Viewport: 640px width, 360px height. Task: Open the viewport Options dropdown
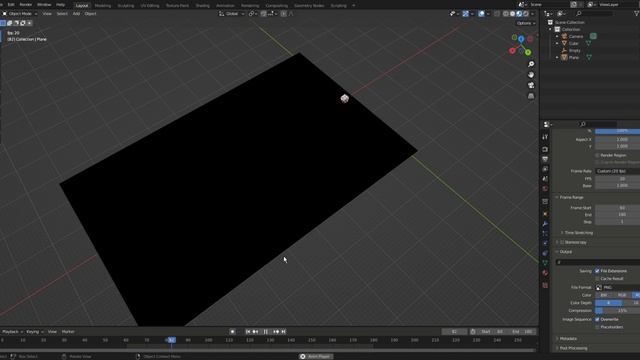(526, 23)
